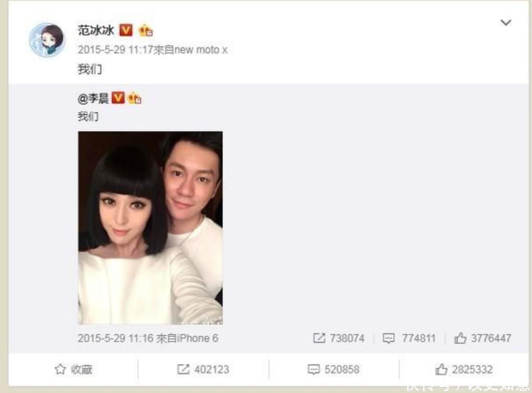Click the 范冰冰 username link
Image resolution: width=532 pixels, height=393 pixels.
[96, 31]
